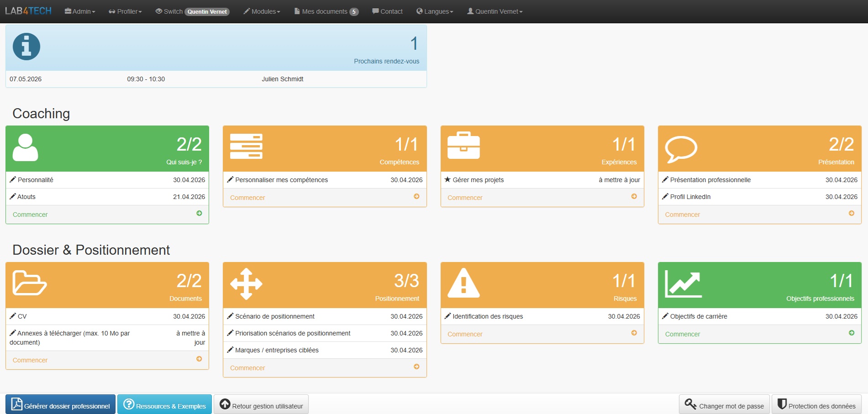Click the briefcase icon on Expériences card
868x414 pixels.
tap(463, 146)
